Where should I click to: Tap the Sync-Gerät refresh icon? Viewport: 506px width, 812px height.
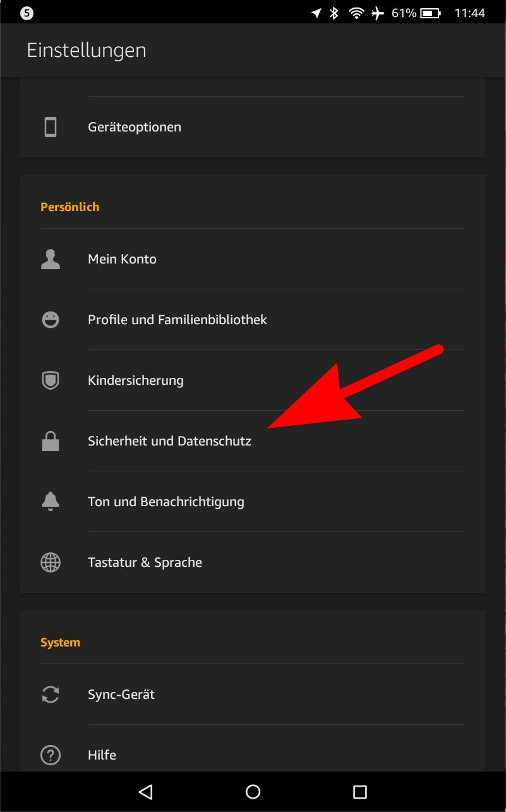(51, 694)
